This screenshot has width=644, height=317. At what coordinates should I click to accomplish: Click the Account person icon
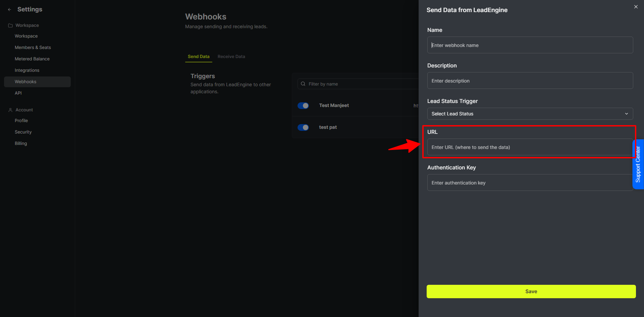coord(10,110)
